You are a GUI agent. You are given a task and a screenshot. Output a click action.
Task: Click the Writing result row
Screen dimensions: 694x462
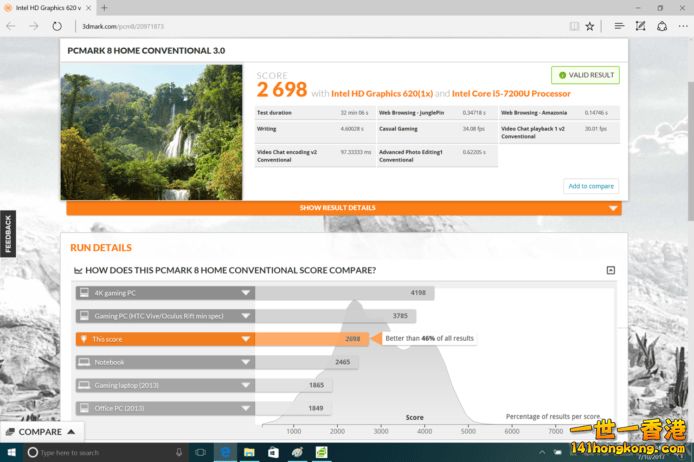(x=315, y=132)
